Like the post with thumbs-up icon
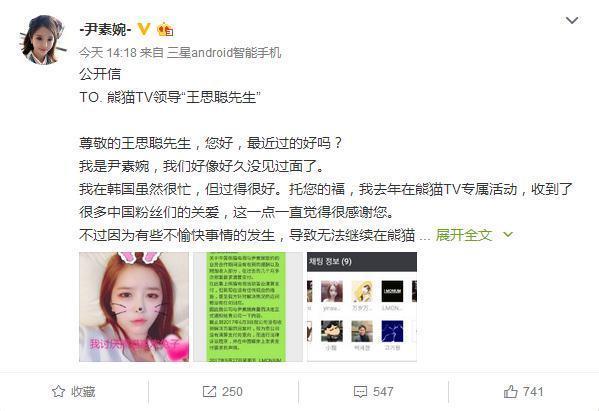Viewport: 599px width, 411px height. pyautogui.click(x=511, y=392)
